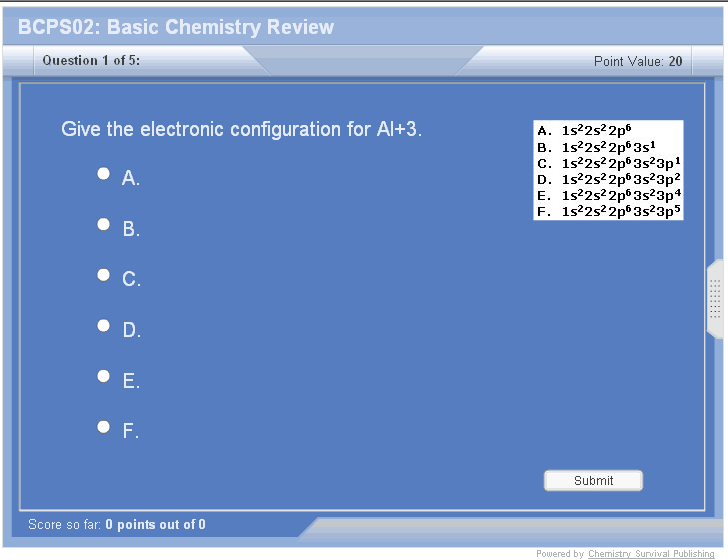The height and width of the screenshot is (560, 728).
Task: Click the electron configuration answer key image
Action: pos(609,170)
